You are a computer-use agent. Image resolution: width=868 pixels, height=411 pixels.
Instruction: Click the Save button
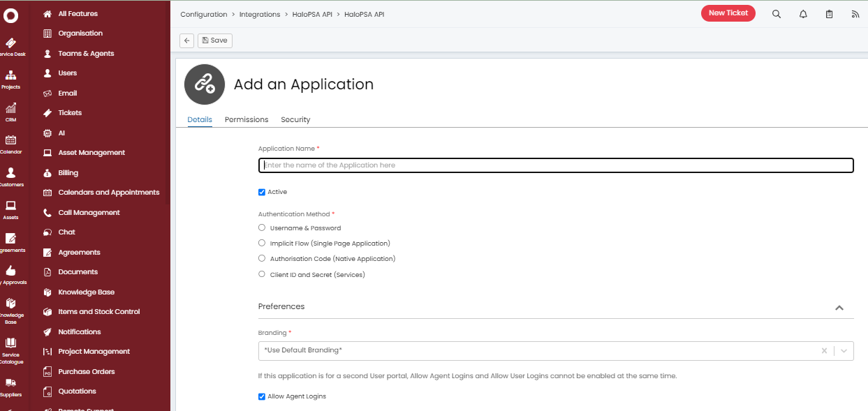[214, 40]
